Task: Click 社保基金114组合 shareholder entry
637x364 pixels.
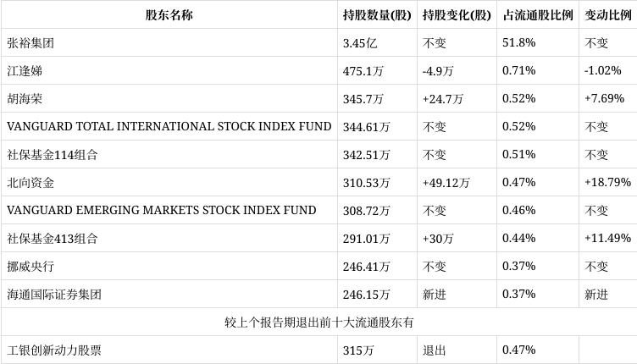Action: point(53,155)
